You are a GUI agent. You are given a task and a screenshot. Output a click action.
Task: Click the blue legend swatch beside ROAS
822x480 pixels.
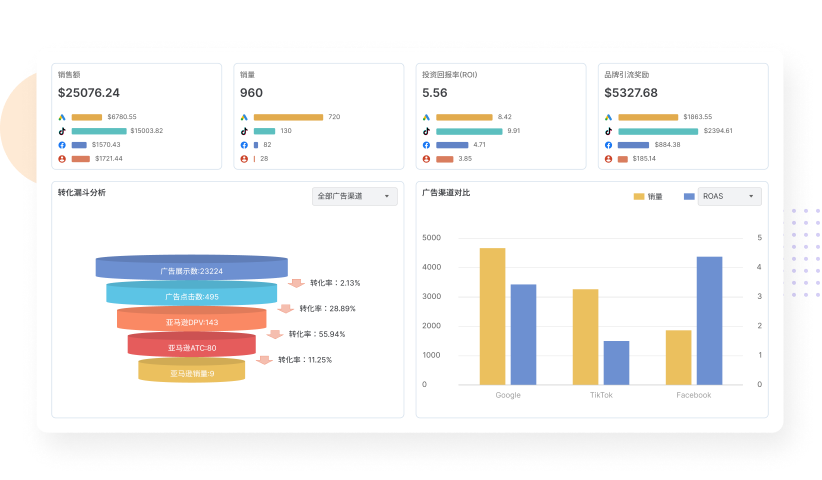pyautogui.click(x=689, y=197)
